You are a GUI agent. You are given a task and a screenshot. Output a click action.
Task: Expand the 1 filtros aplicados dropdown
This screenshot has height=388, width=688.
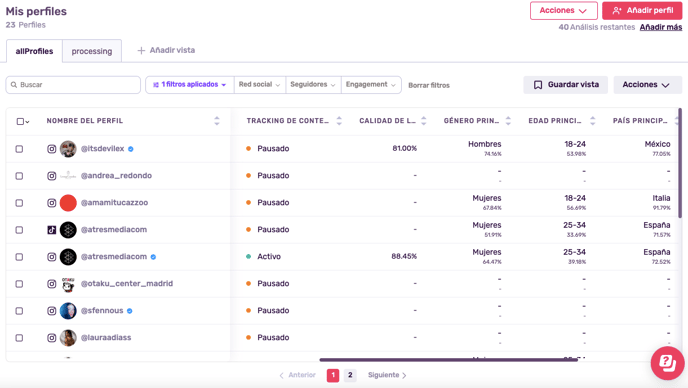[190, 85]
